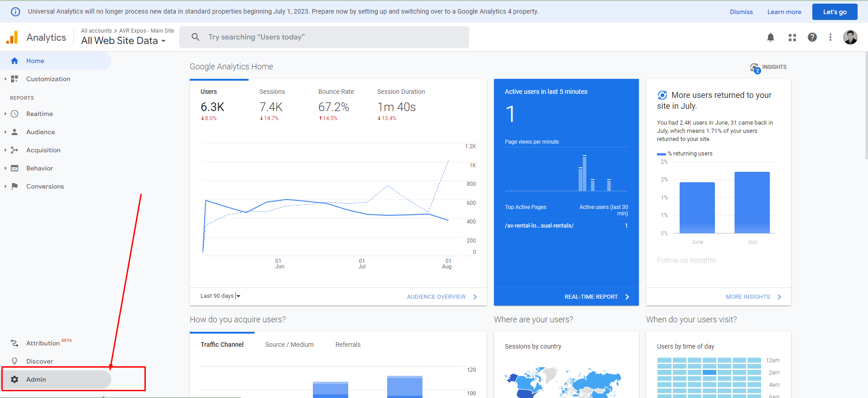
Task: Click the search box Try searching Users today
Action: (x=324, y=37)
